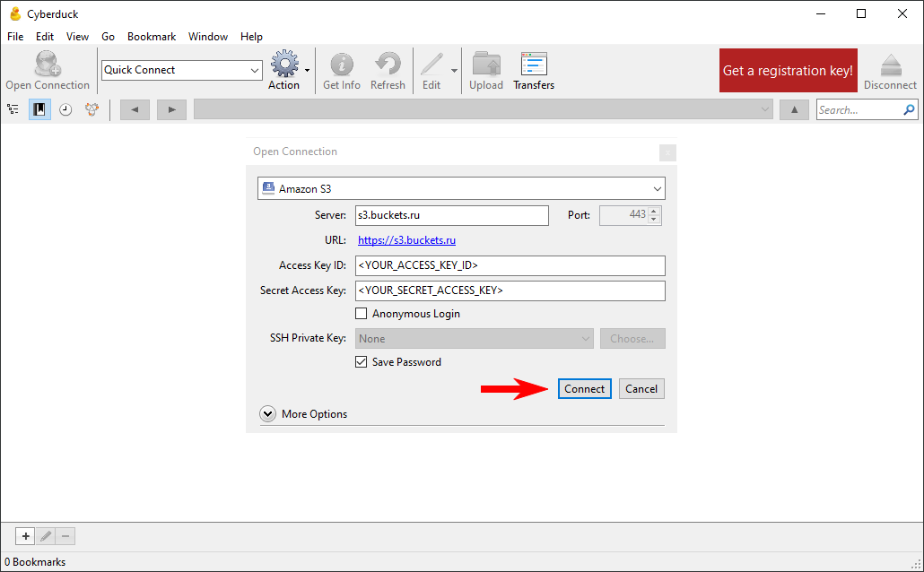Open the Bookmark menu

tap(152, 37)
